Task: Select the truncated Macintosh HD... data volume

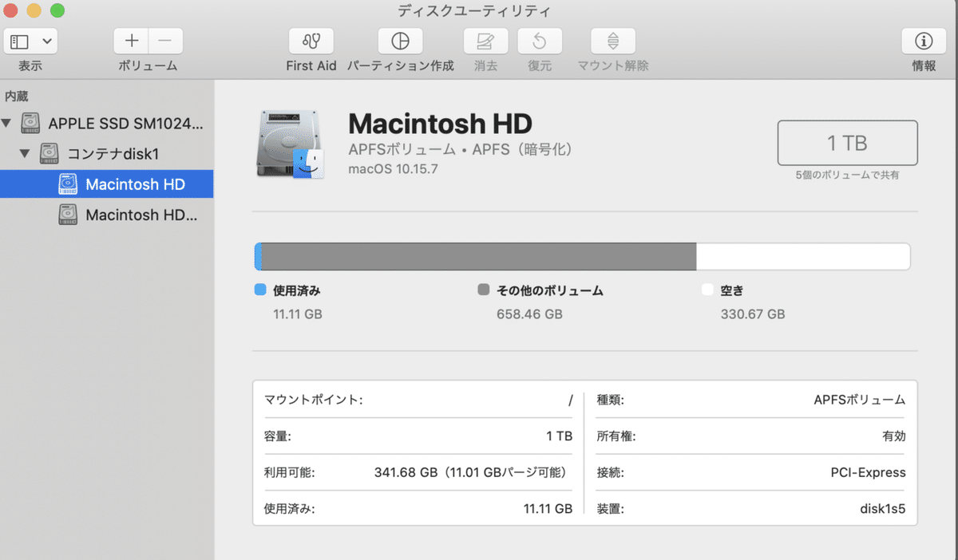Action: pos(107,215)
